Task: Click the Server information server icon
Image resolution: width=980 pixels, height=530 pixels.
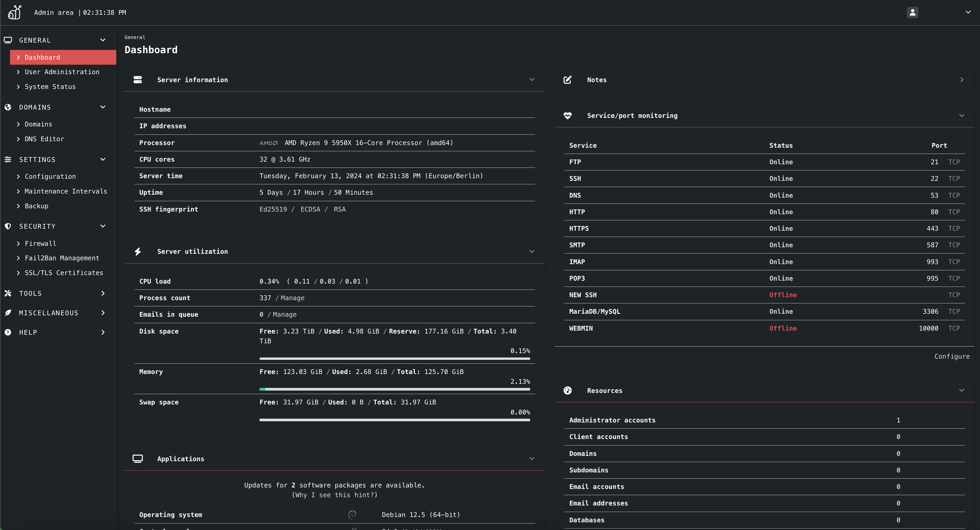Action: pyautogui.click(x=138, y=79)
